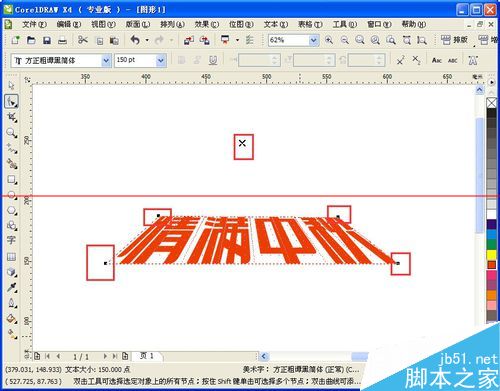Select the Smart fill tool
This screenshot has height=391, width=500.
12,164
